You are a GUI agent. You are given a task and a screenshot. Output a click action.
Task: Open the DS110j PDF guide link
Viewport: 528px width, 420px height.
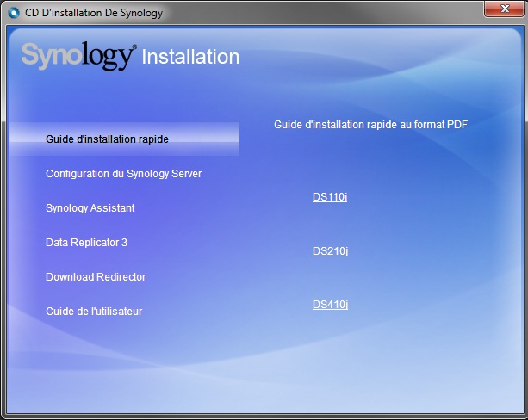(330, 197)
